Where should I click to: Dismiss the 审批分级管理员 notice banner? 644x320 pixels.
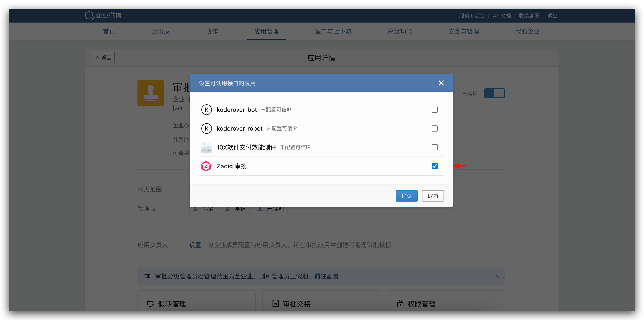pos(497,276)
